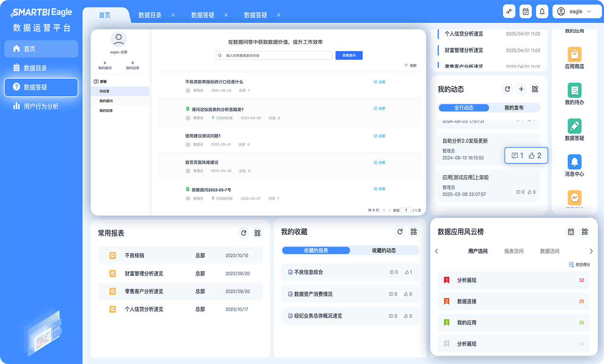
Task: Show previous ranking tabs with left chevron
Action: point(436,251)
